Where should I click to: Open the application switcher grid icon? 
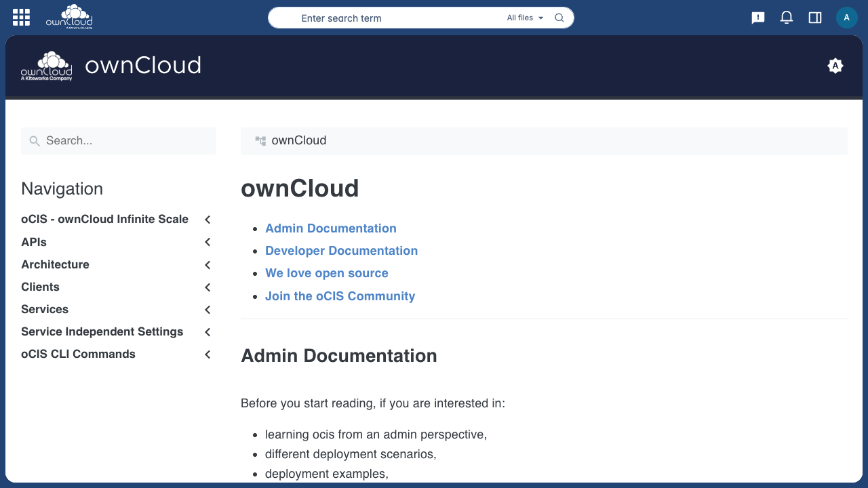21,18
